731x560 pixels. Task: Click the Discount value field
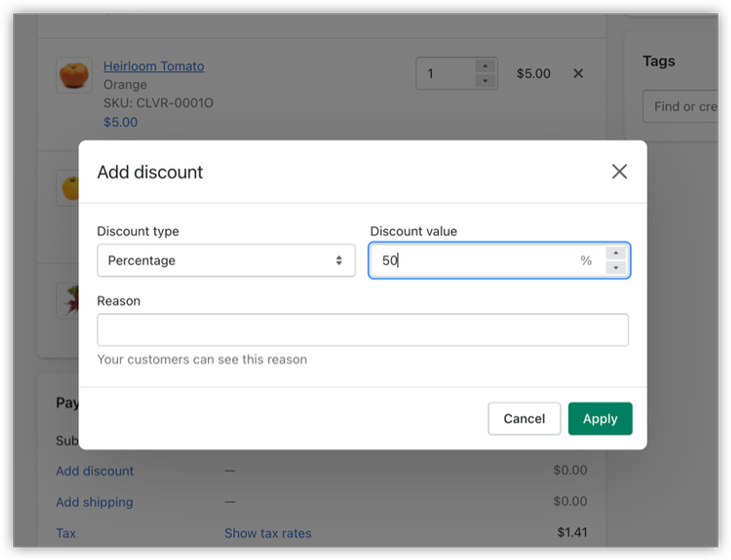(475, 260)
